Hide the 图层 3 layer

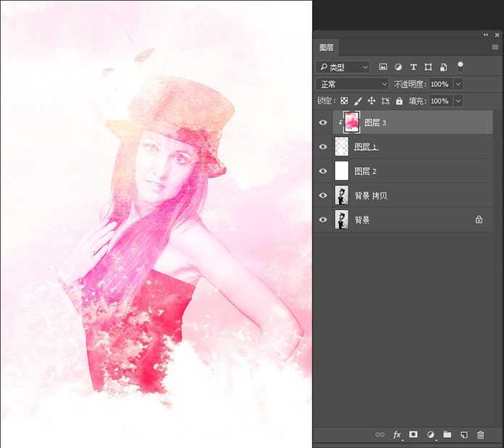coord(323,123)
